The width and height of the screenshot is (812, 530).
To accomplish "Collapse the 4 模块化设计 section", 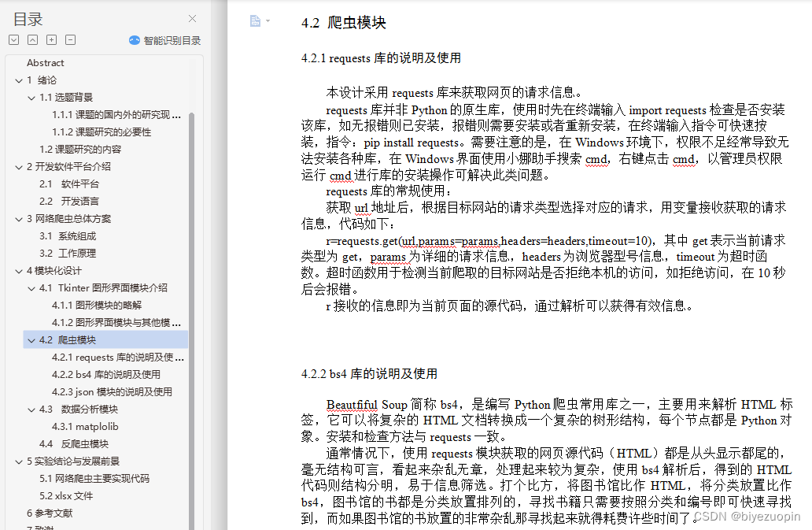I will click(x=19, y=271).
